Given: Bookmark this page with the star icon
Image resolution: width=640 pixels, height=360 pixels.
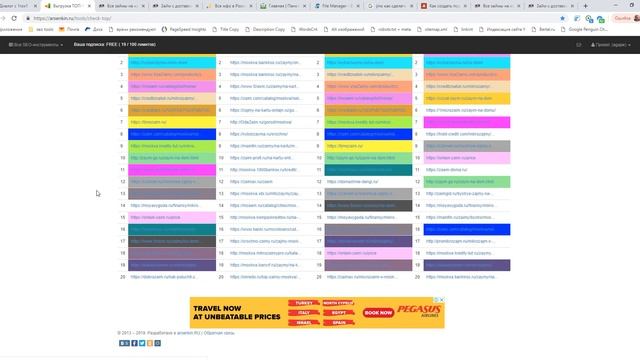Looking at the screenshot, I should [562, 18].
